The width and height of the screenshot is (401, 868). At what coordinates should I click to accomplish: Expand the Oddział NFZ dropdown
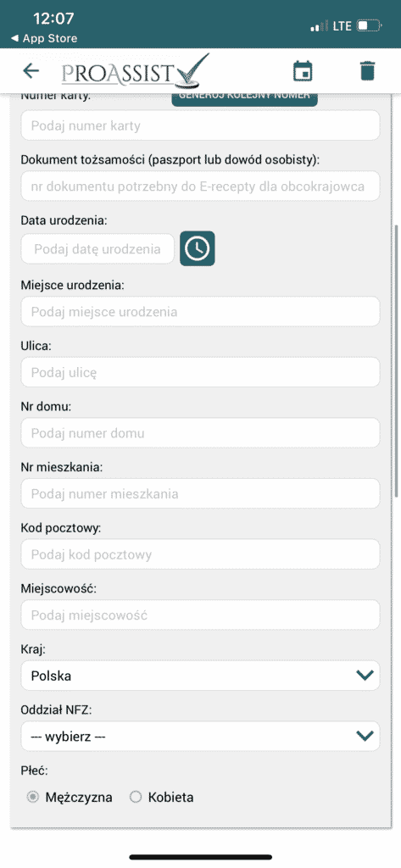point(200,736)
